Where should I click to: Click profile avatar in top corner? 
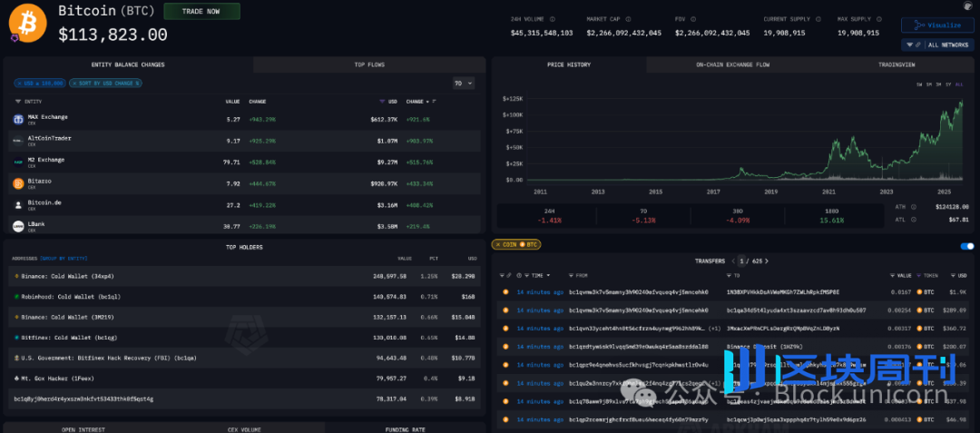coord(968,5)
